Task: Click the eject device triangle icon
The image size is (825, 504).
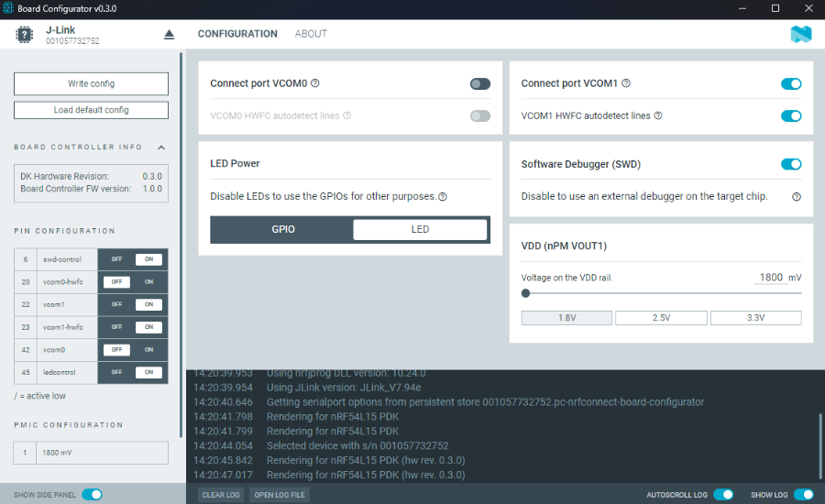Action: pyautogui.click(x=169, y=35)
